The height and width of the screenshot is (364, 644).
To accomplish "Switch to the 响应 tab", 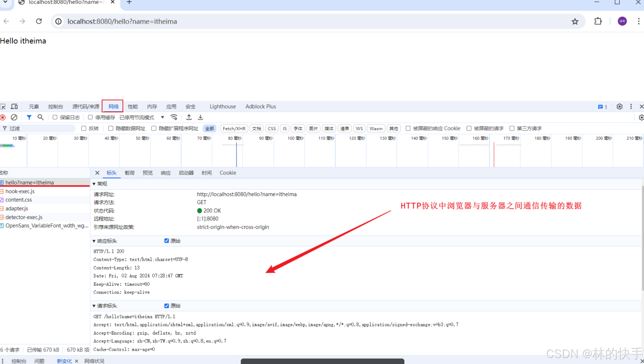I will [166, 173].
